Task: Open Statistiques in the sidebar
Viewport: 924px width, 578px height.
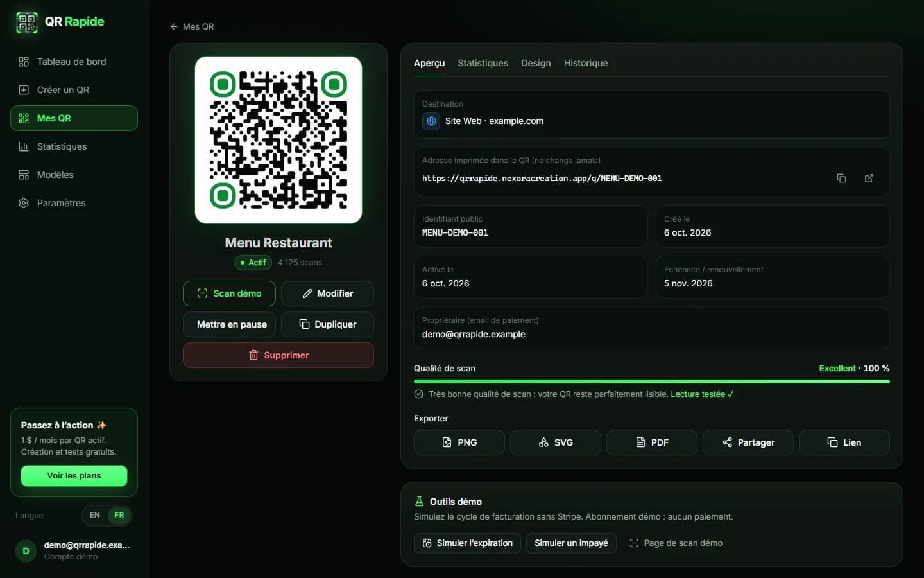Action: tap(74, 146)
